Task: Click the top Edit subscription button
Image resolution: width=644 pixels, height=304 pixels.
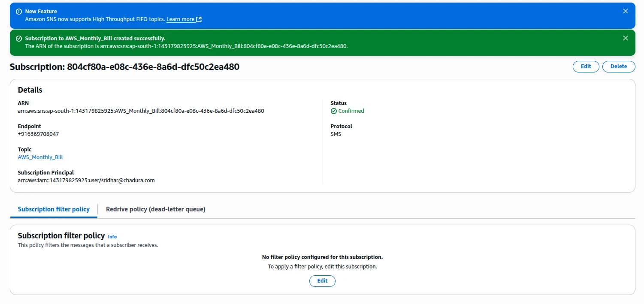Action: pos(586,66)
